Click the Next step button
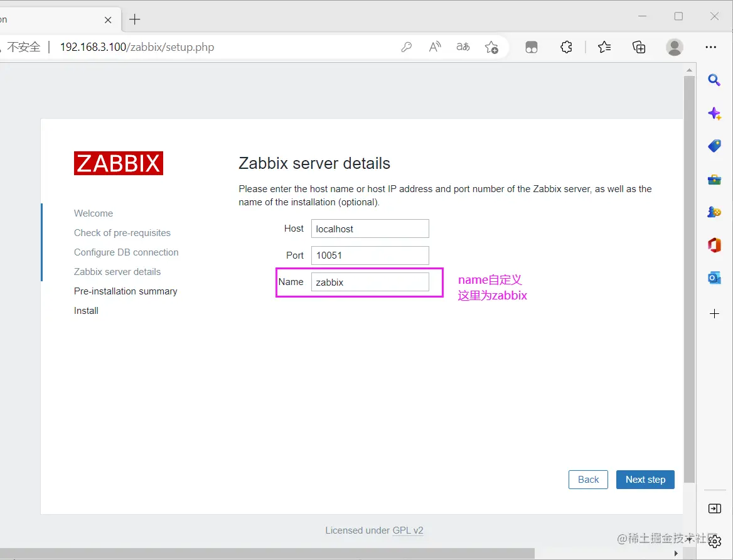Viewport: 733px width, 560px height. pyautogui.click(x=645, y=480)
